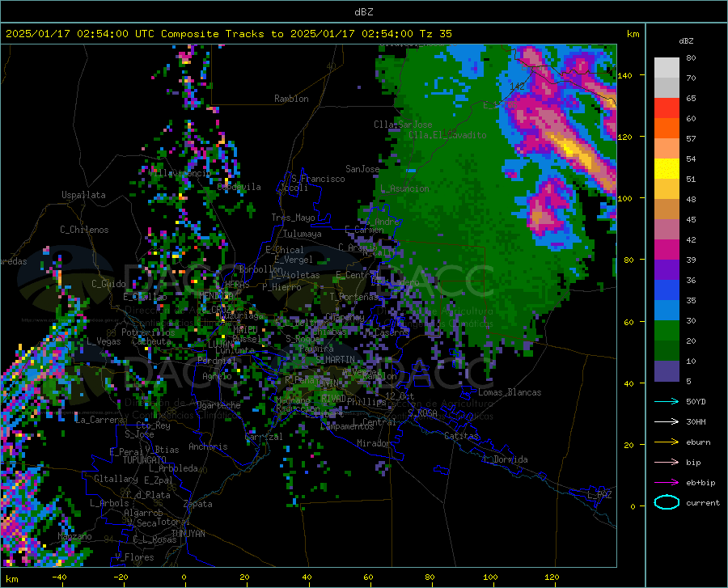Click the 'Tulumaya' map label
728x588 pixels.
pyautogui.click(x=302, y=234)
